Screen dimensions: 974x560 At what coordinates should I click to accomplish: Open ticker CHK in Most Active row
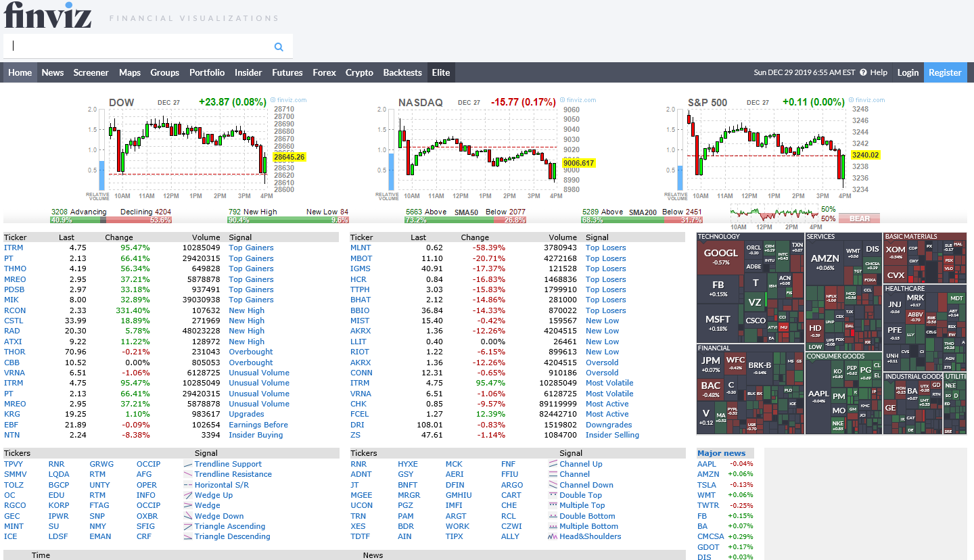click(x=358, y=404)
